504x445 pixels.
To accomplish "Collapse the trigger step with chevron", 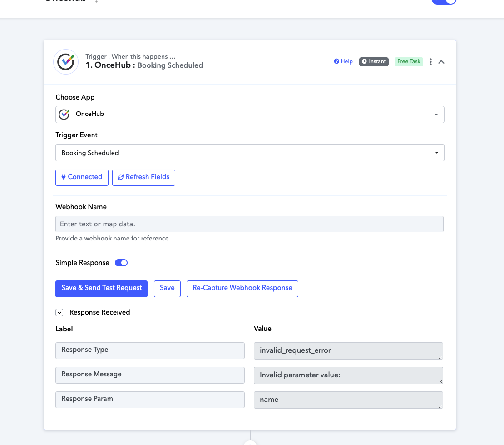I will 441,62.
